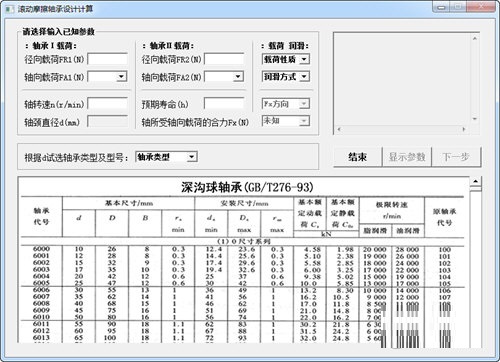The width and height of the screenshot is (500, 362).
Task: Click the 轴所受轴向载荷的合力Fx(N) label
Action: click(x=195, y=122)
